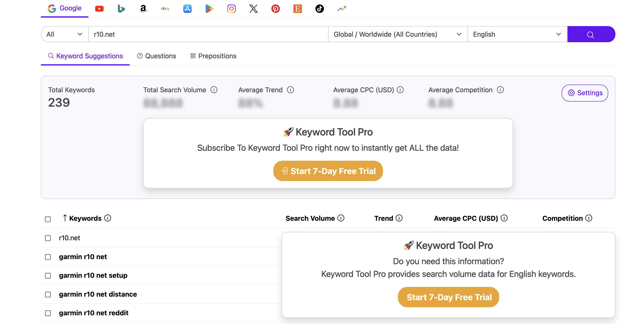
Task: Open the Keyword Suggestions tab
Action: tap(85, 56)
